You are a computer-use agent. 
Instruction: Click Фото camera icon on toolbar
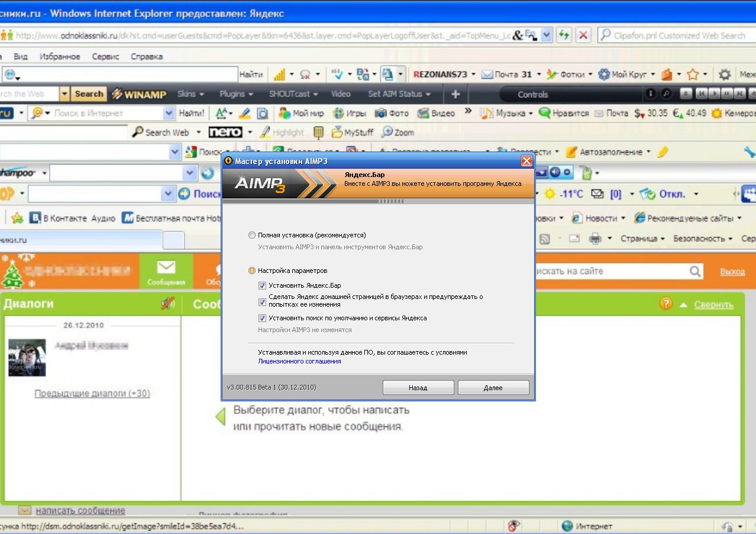(392, 113)
